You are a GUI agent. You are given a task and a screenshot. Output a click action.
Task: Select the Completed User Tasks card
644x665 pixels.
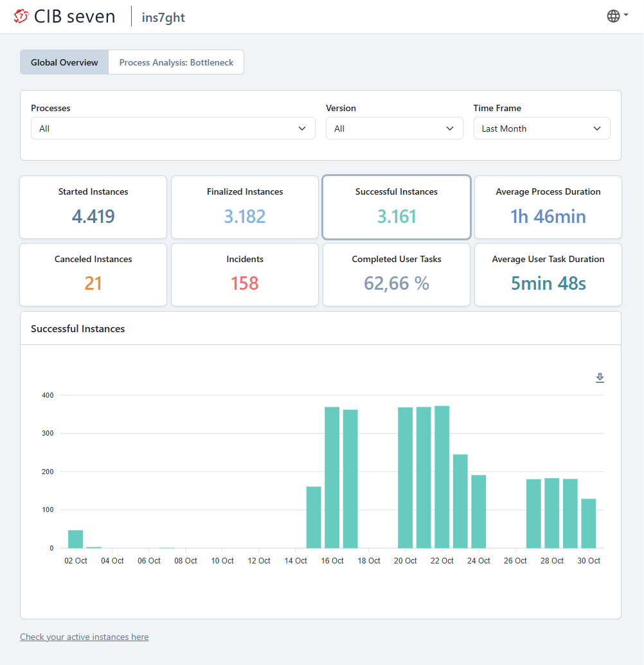(x=397, y=274)
